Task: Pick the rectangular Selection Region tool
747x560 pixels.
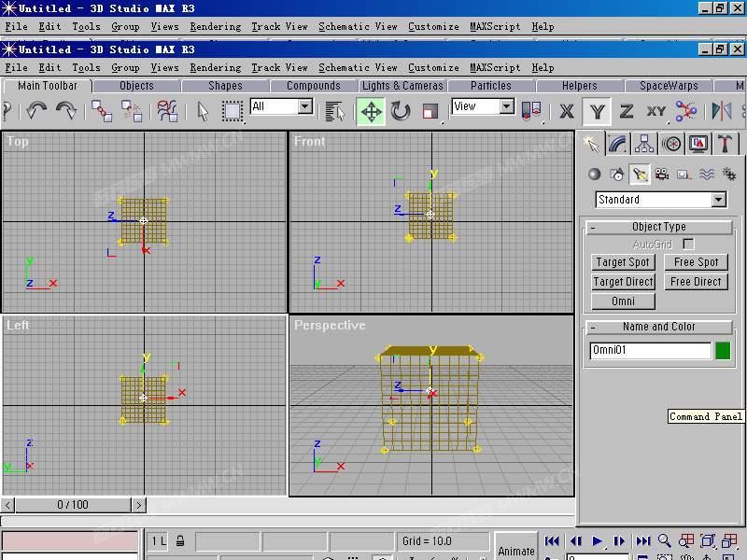Action: 233,111
